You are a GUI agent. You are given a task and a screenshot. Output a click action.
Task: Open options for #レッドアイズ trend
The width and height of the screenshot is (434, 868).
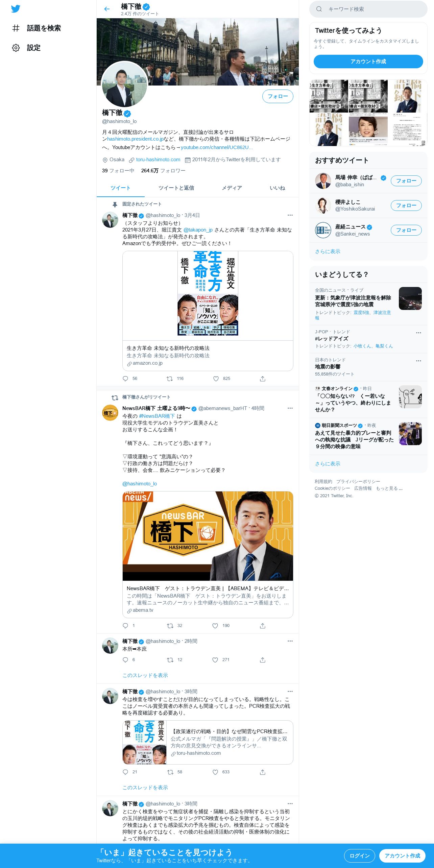(x=418, y=333)
